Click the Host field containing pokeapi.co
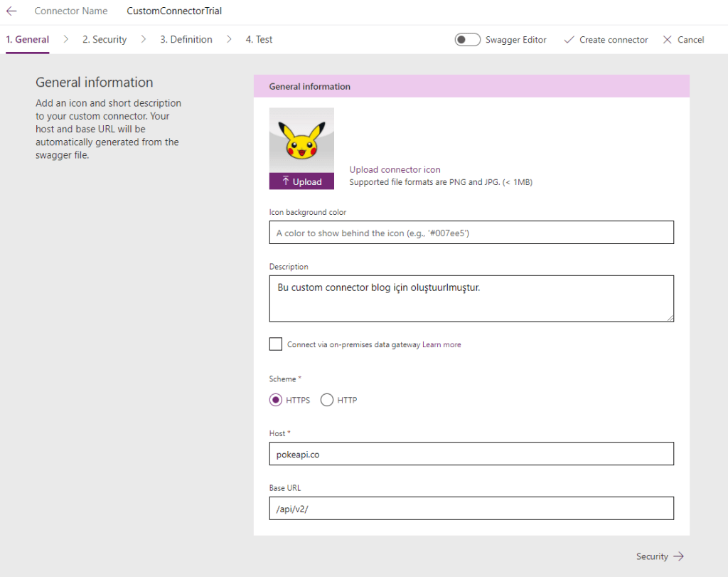The height and width of the screenshot is (577, 728). coord(471,454)
